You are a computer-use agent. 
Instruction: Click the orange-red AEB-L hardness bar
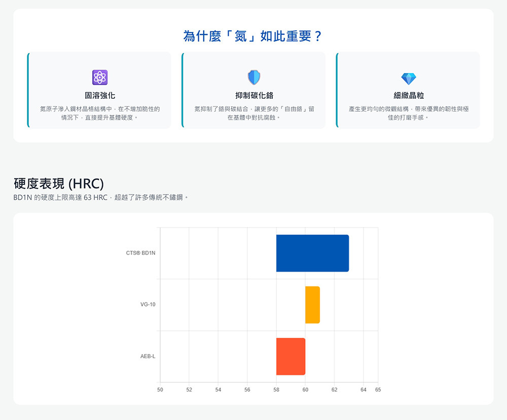(x=291, y=357)
